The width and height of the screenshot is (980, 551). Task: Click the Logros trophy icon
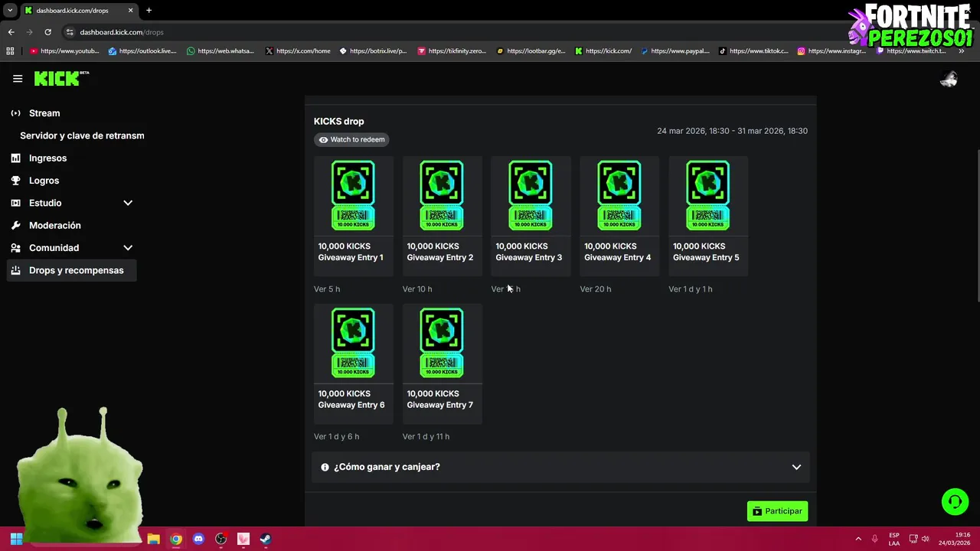click(15, 181)
